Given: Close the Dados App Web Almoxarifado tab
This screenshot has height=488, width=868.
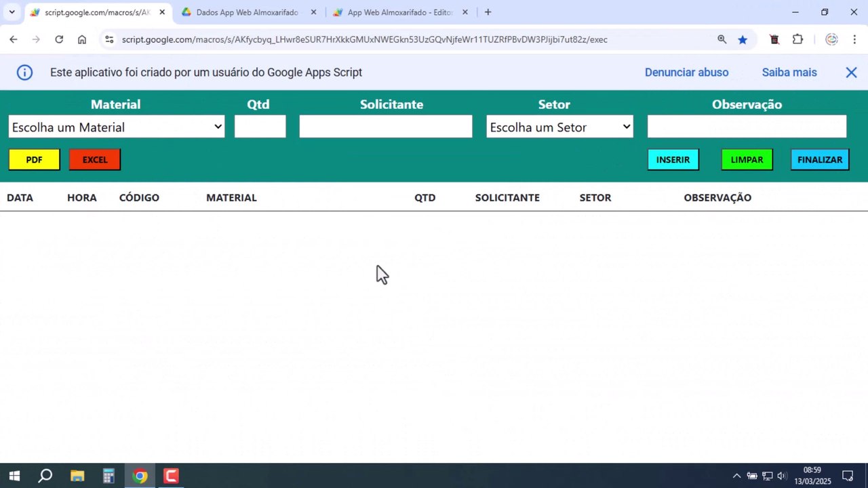Looking at the screenshot, I should 313,12.
